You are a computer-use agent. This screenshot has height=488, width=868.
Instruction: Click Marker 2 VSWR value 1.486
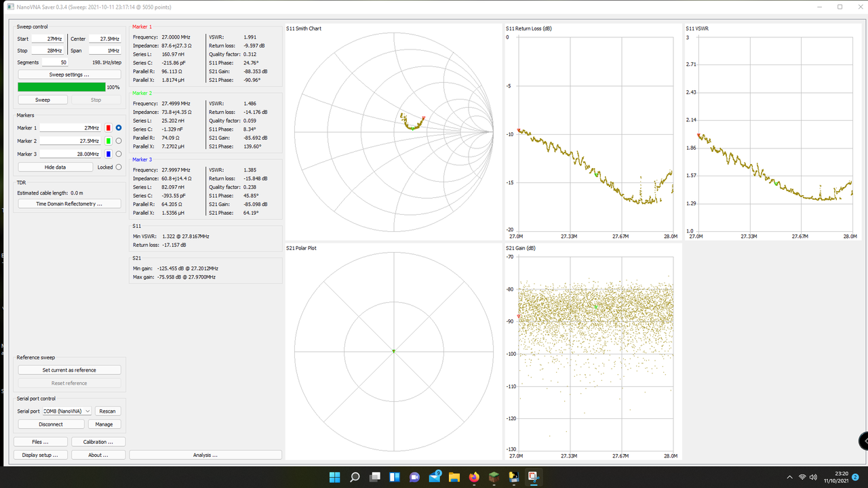click(250, 103)
